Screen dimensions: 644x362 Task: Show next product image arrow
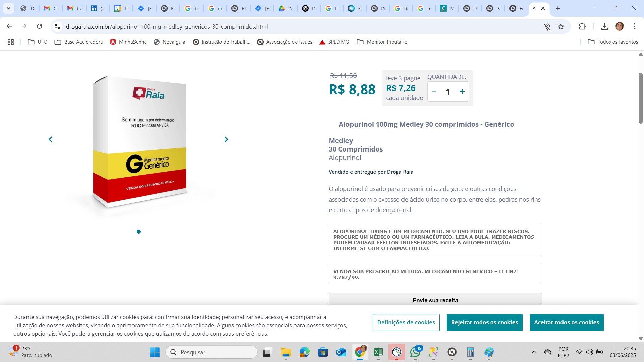pos(226,139)
